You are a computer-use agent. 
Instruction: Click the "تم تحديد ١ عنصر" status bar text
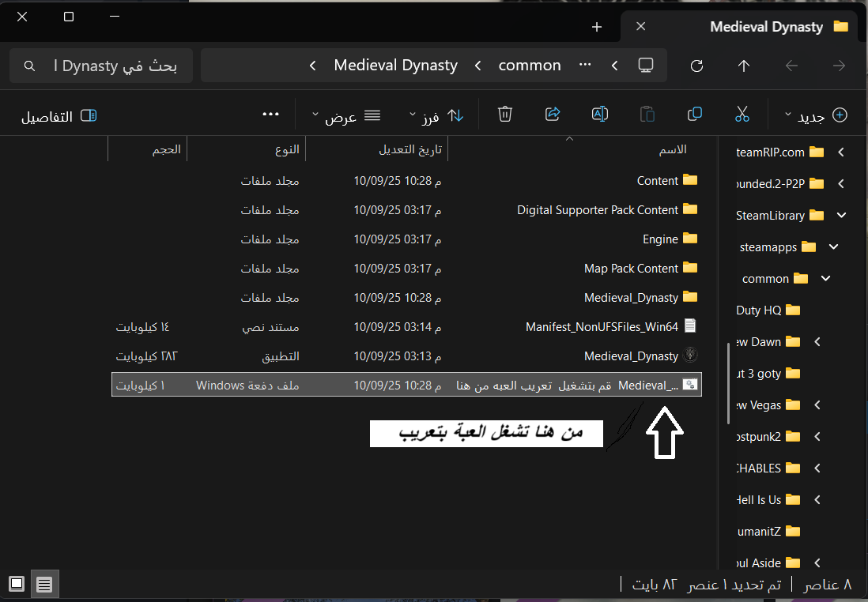pyautogui.click(x=734, y=585)
